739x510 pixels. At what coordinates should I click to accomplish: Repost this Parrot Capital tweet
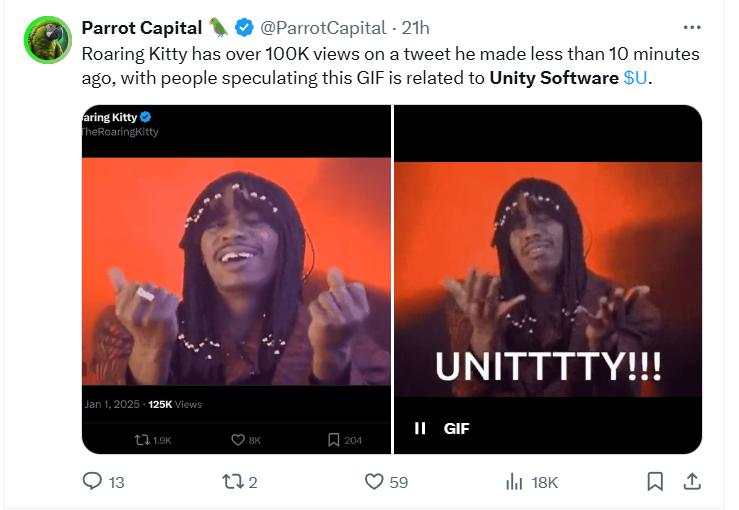(232, 482)
